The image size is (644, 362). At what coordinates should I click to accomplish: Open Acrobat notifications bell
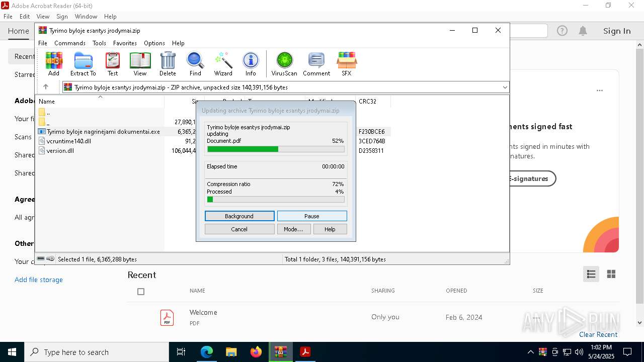pyautogui.click(x=583, y=31)
